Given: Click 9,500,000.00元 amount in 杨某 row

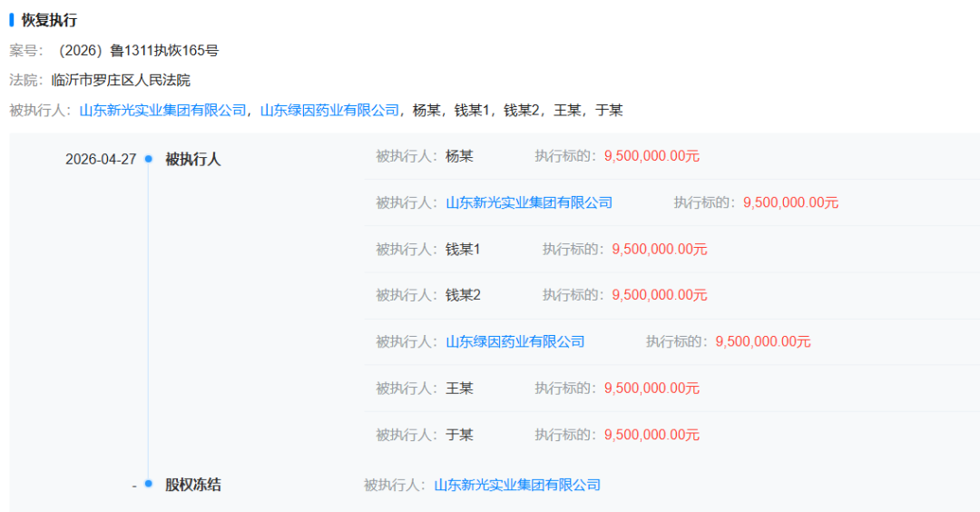Looking at the screenshot, I should tap(652, 156).
